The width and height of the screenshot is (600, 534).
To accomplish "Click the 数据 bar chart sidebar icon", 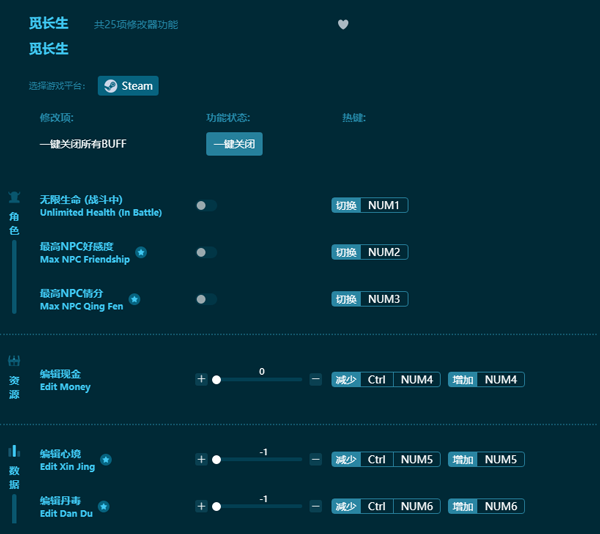I will click(x=14, y=451).
